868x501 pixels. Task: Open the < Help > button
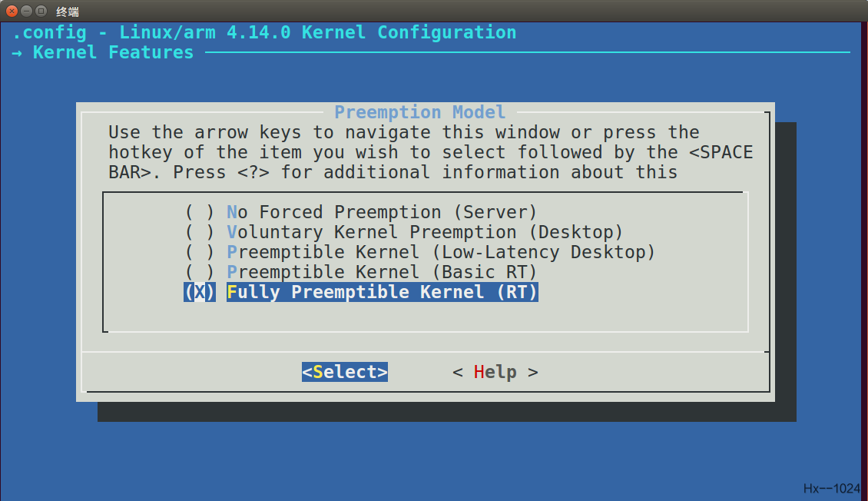tap(495, 371)
